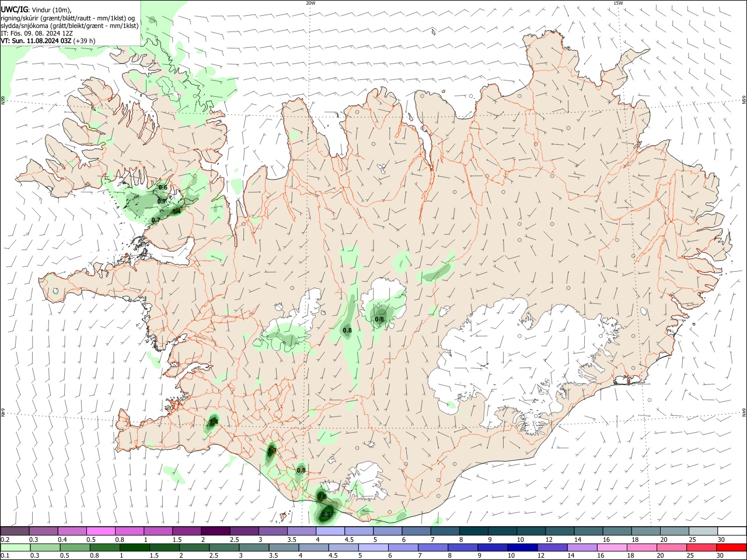Select the 14 lilac swatch in lower rain legend
Screen dimensions: 747x560
582,548
